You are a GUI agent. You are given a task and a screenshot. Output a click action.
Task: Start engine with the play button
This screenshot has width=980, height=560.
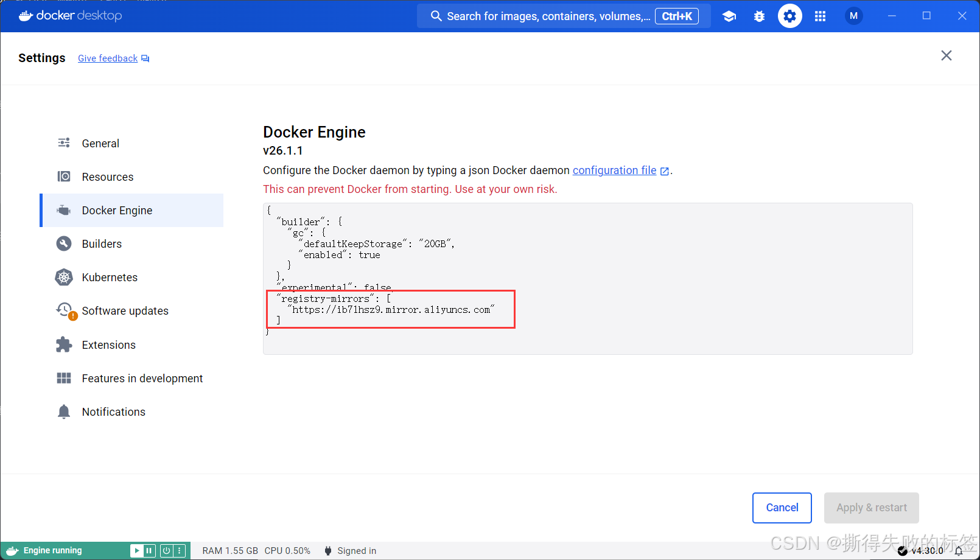[x=137, y=551]
